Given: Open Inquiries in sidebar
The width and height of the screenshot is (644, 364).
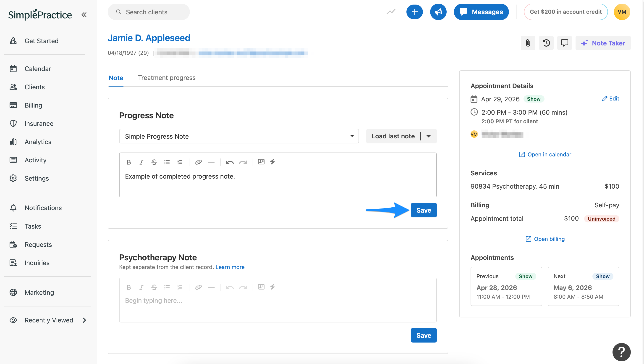Looking at the screenshot, I should click(x=29, y=263).
